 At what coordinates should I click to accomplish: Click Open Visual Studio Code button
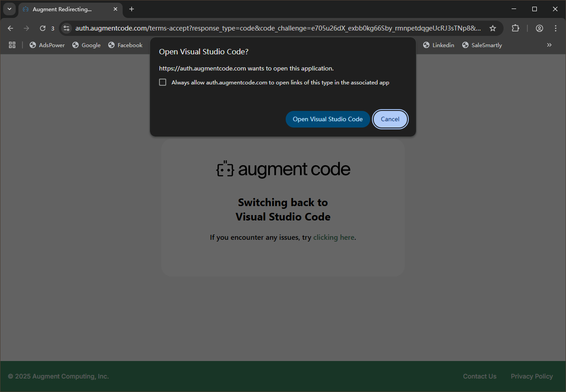pyautogui.click(x=327, y=119)
